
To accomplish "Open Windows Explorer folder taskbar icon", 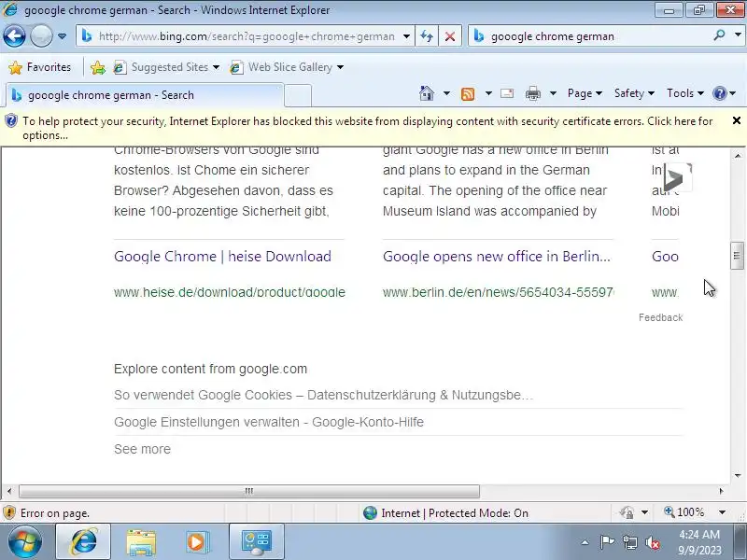I will click(x=141, y=542).
